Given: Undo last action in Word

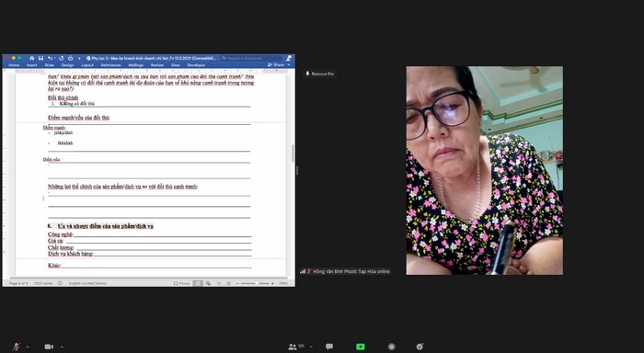Looking at the screenshot, I should (x=50, y=58).
